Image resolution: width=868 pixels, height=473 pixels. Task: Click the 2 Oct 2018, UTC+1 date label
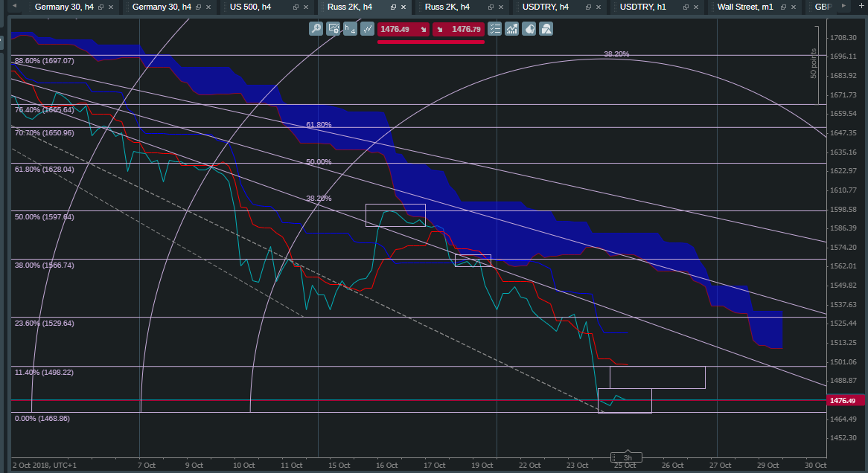44,466
